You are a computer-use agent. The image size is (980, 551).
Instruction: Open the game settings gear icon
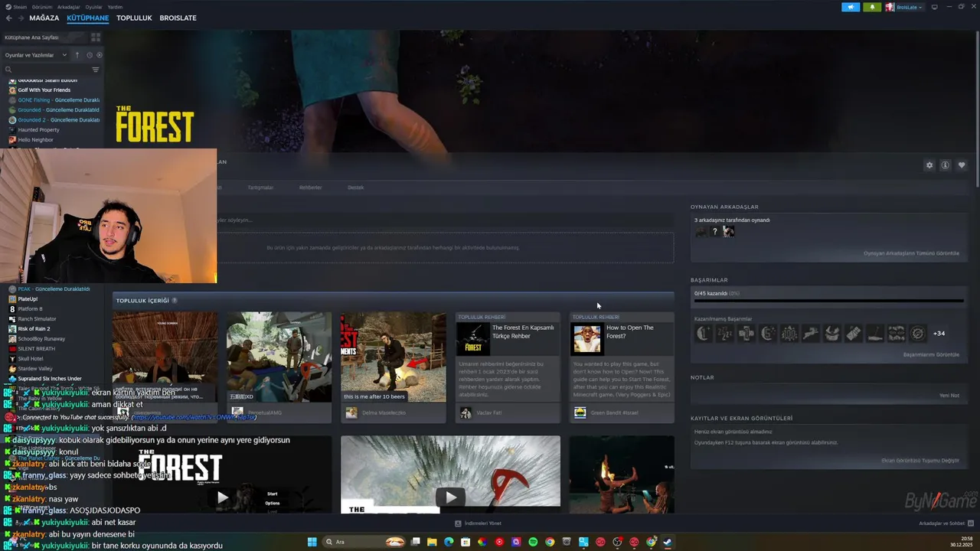(929, 165)
